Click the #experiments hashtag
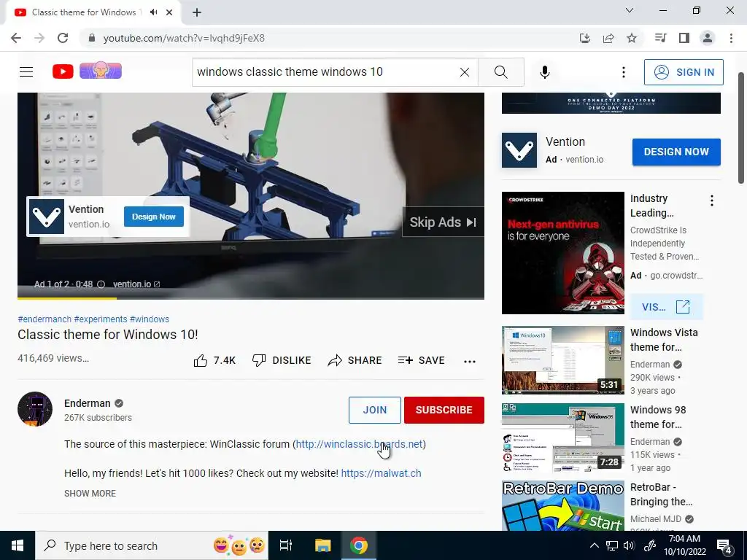 click(101, 319)
